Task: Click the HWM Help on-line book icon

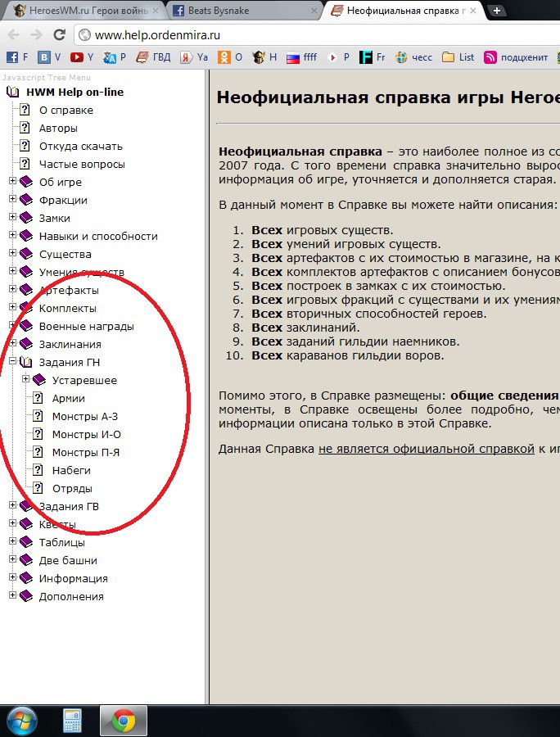Action: click(x=12, y=92)
